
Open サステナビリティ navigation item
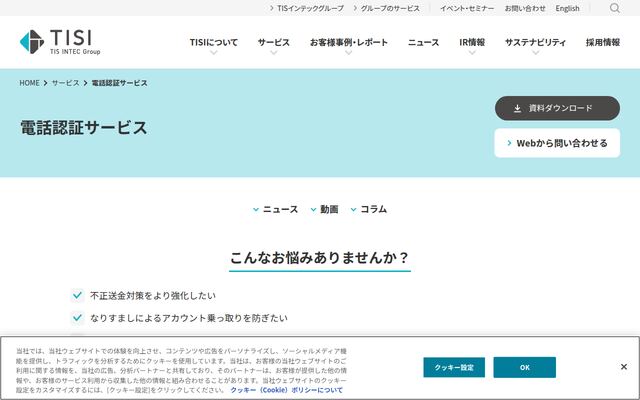coord(535,42)
